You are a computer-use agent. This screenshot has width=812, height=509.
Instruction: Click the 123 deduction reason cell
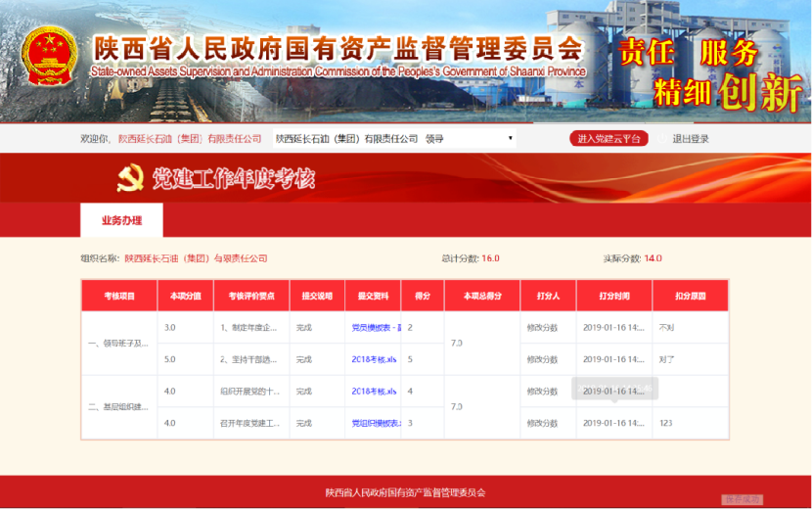click(691, 423)
